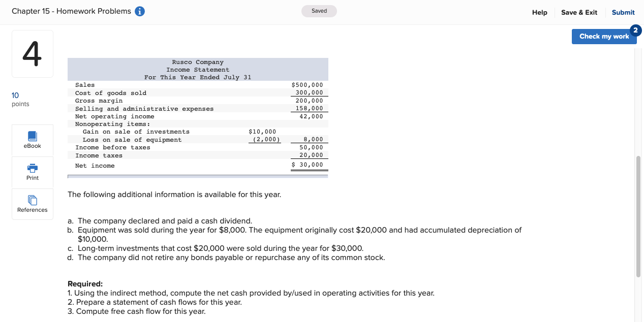The width and height of the screenshot is (644, 322).
Task: Click the page vertical scrollbar thumb
Action: (x=638, y=216)
